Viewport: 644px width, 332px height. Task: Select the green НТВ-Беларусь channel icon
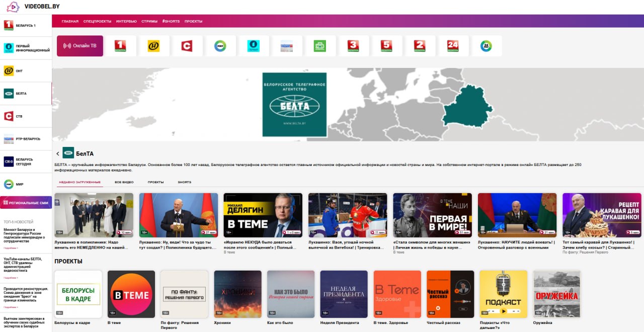[319, 46]
